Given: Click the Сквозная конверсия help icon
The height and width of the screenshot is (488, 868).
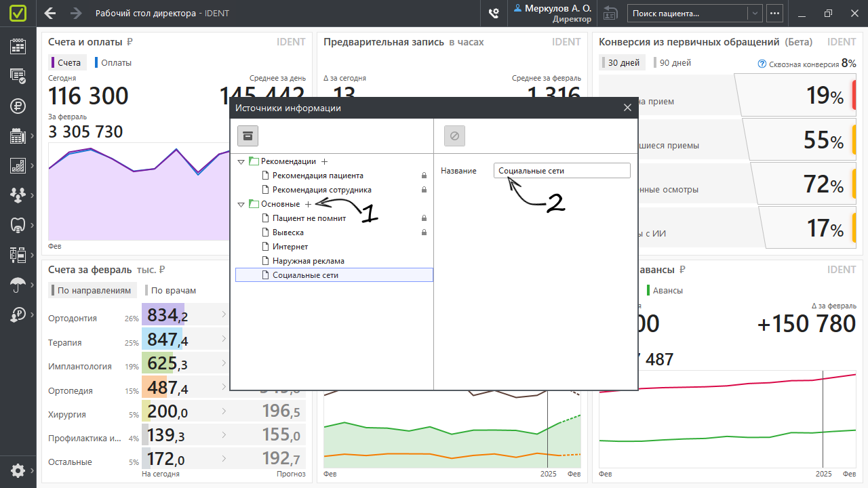Looking at the screenshot, I should (x=762, y=64).
